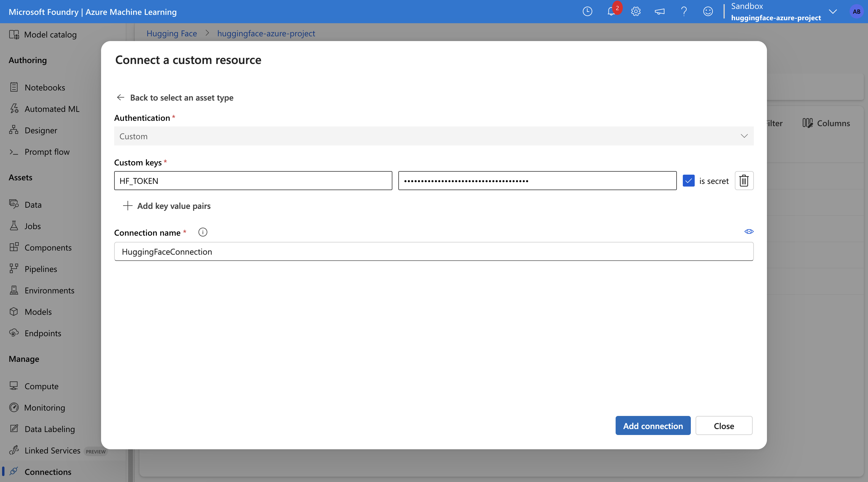Viewport: 868px width, 482px height.
Task: Click the Add connection button
Action: [x=653, y=425]
